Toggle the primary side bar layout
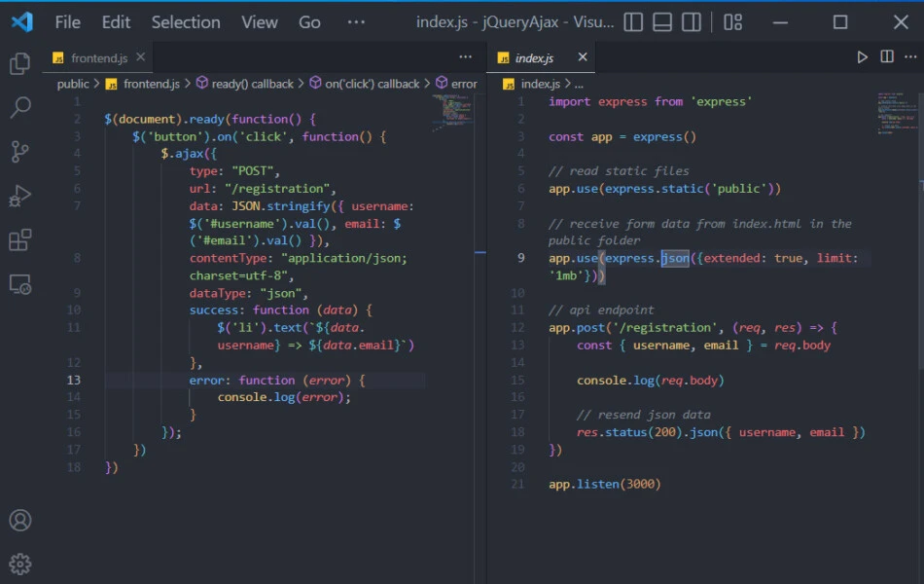Viewport: 924px width, 584px height. point(633,21)
